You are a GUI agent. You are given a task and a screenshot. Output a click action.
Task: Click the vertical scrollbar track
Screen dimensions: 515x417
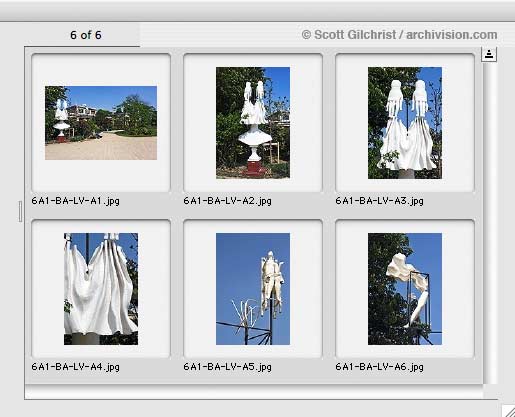pos(490,223)
